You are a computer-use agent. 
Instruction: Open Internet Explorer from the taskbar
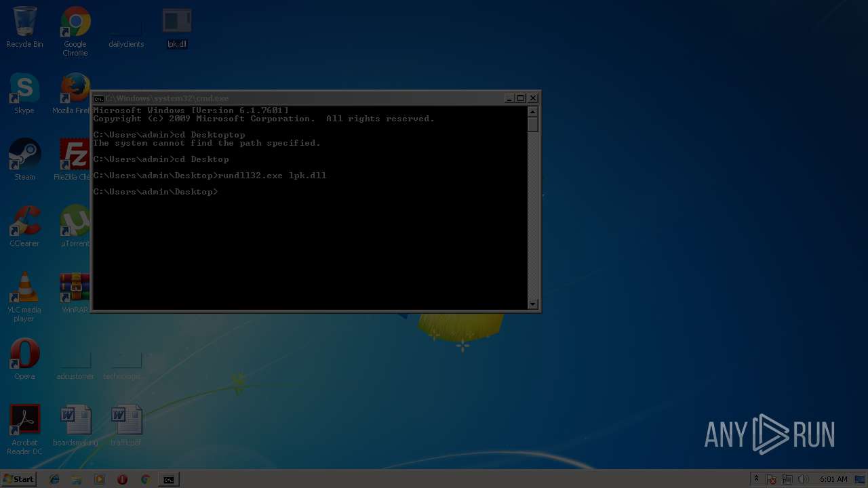pos(54,479)
